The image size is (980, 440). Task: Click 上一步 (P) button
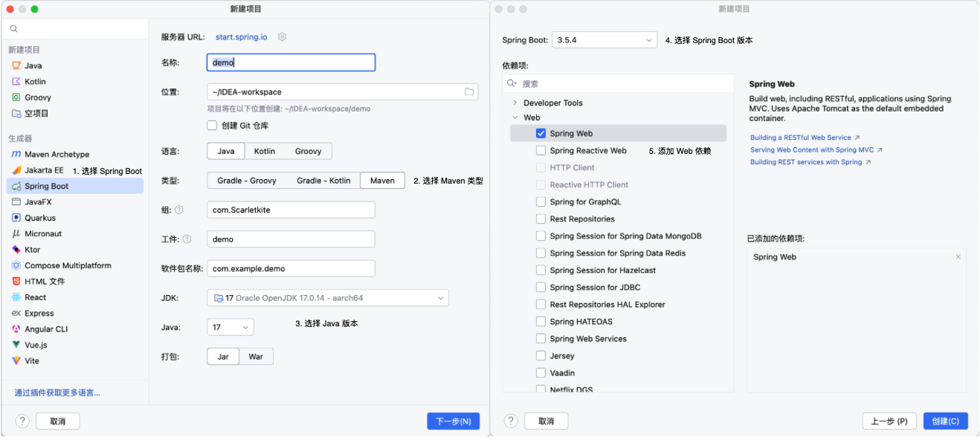(890, 421)
